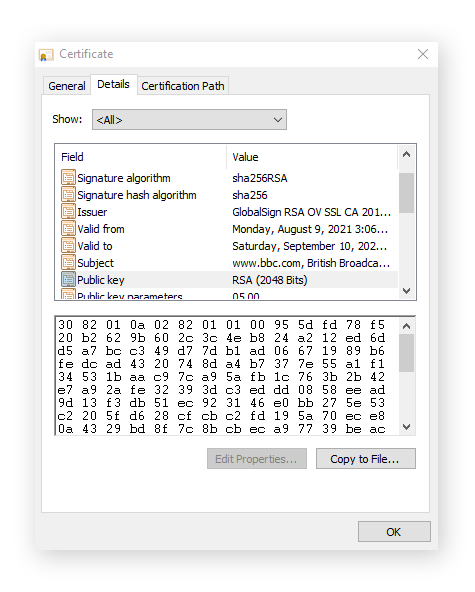Click the Public key field icon
This screenshot has height=592, width=475.
[x=68, y=280]
